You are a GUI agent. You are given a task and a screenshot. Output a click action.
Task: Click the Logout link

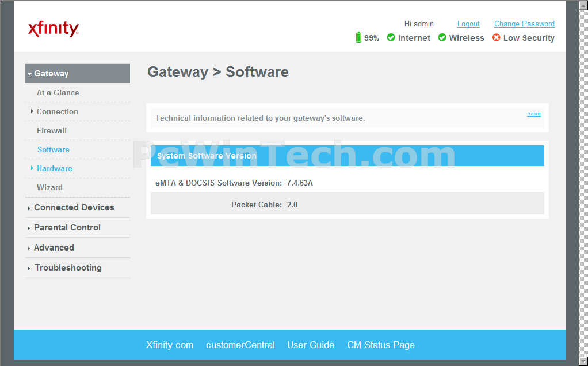(x=468, y=24)
